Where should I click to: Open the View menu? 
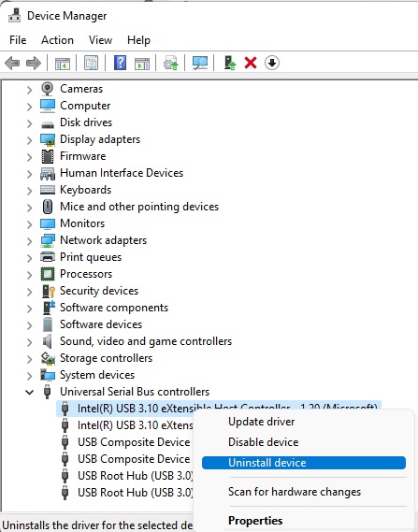click(x=100, y=40)
